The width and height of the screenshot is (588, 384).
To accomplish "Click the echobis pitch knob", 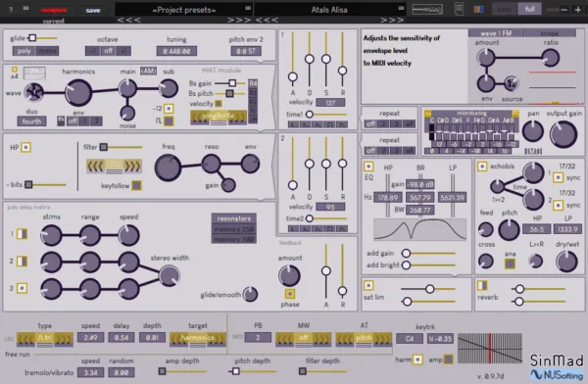I will pos(509,229).
